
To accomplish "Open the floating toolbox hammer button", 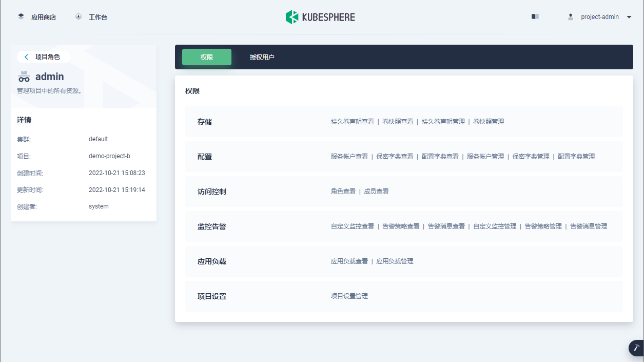I will click(637, 348).
